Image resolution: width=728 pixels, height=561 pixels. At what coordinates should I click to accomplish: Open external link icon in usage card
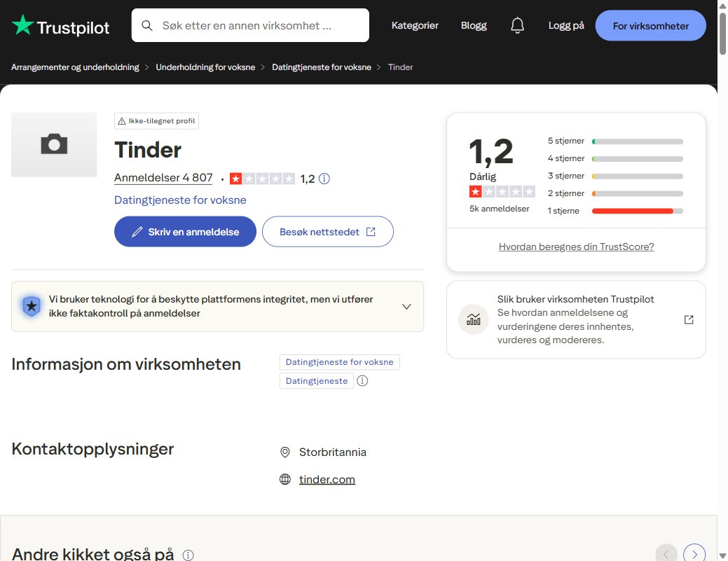tap(689, 319)
